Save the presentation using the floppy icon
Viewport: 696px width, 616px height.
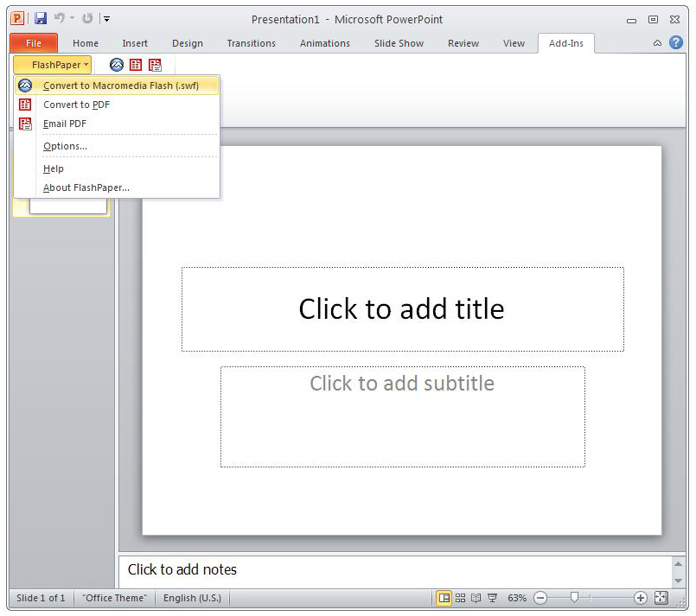tap(41, 19)
